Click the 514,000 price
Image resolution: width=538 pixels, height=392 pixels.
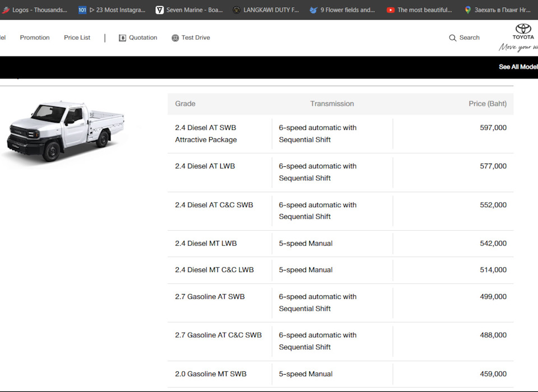click(x=493, y=269)
